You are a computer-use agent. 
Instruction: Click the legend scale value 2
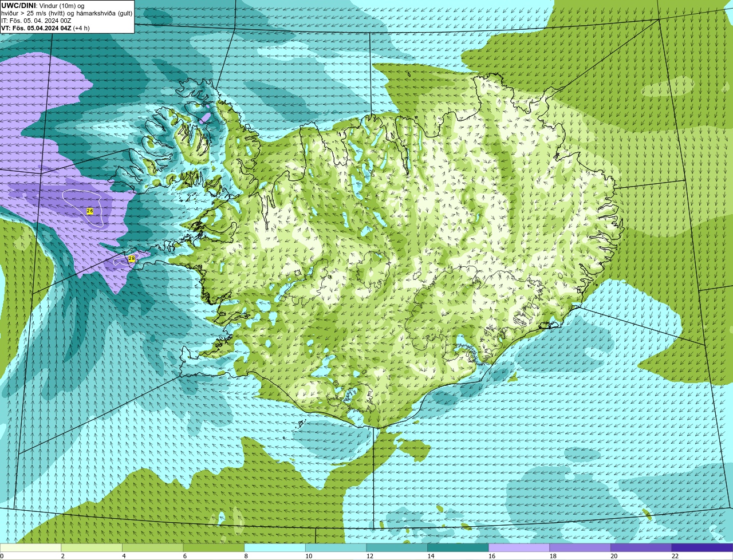pos(63,556)
